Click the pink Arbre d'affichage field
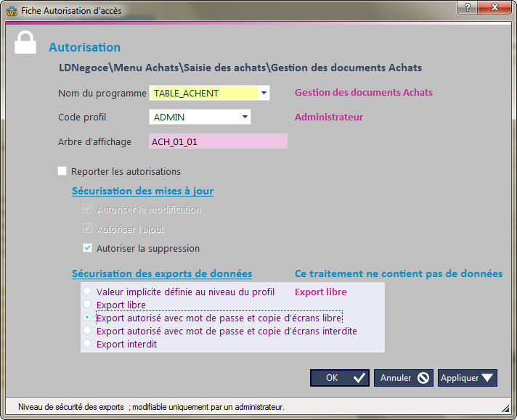Screen dimensions: 517x420 tap(217, 141)
